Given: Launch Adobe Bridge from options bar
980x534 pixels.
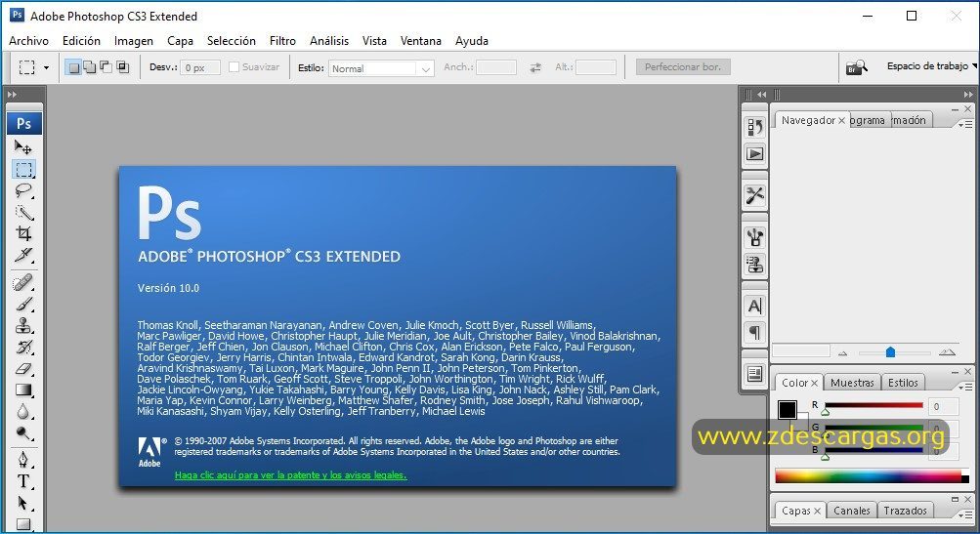Looking at the screenshot, I should (856, 66).
